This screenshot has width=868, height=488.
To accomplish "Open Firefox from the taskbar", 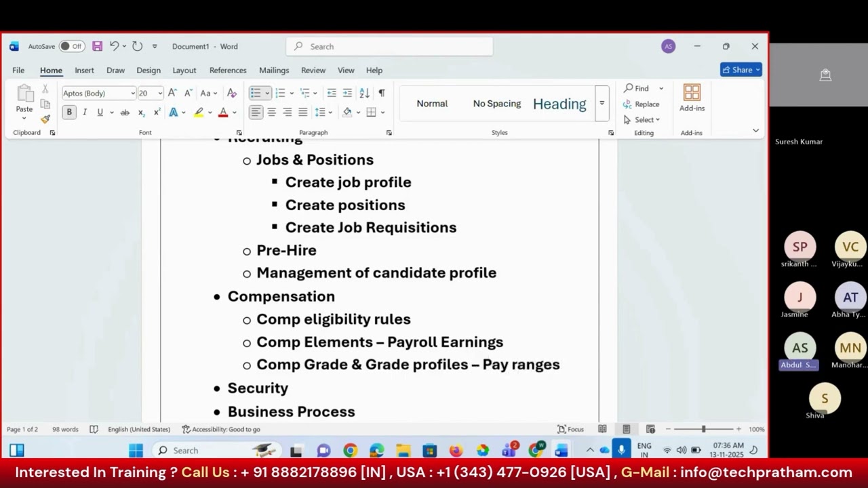I will click(x=456, y=451).
